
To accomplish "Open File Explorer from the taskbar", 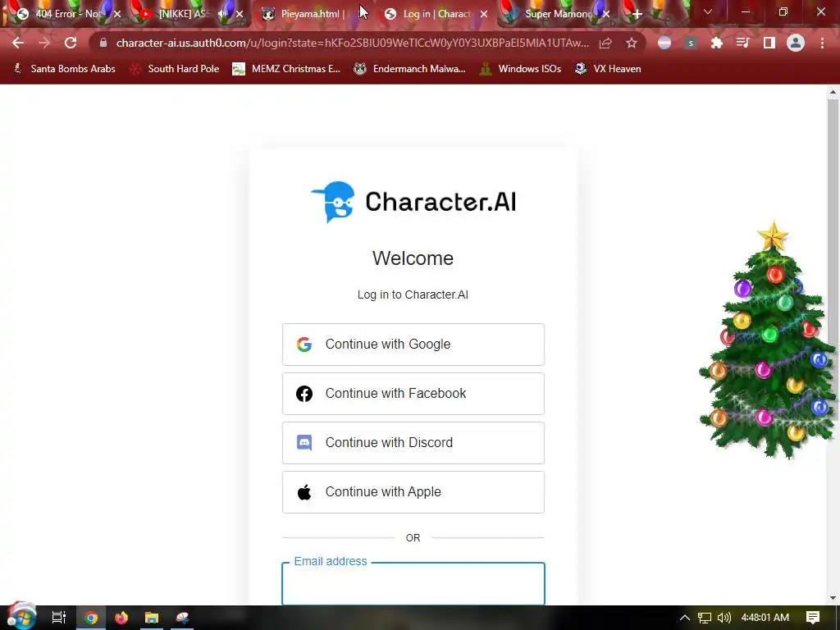I will coord(152,618).
